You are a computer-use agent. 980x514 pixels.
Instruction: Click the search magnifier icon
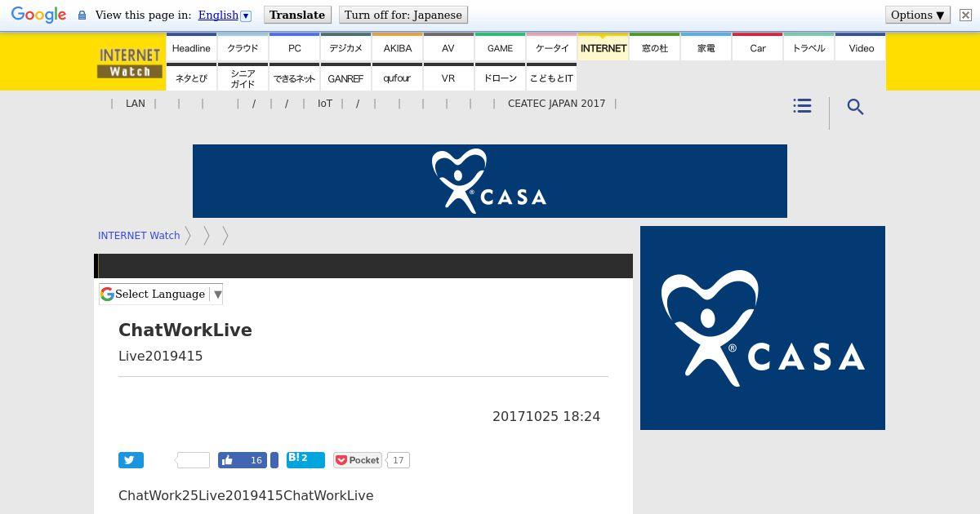click(x=855, y=107)
